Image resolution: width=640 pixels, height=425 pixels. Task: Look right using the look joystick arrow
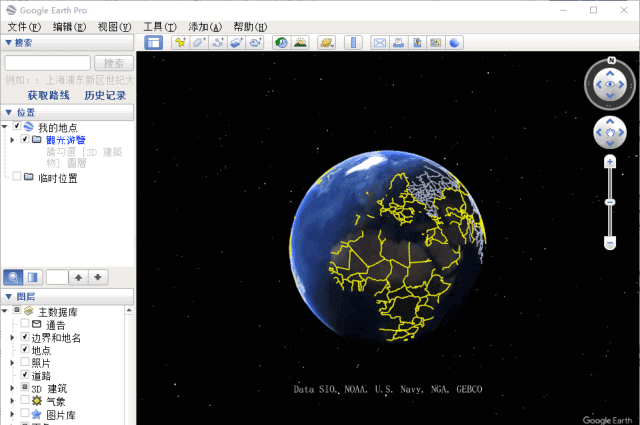(x=621, y=85)
